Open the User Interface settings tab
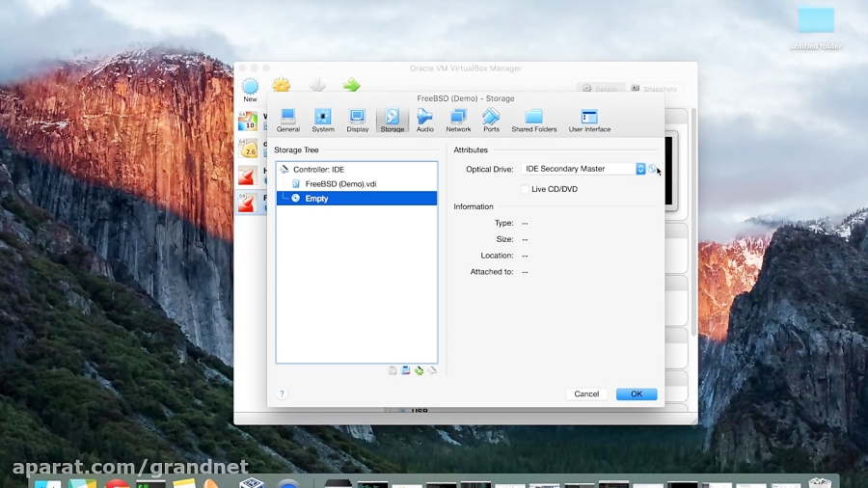This screenshot has height=488, width=868. (x=589, y=120)
